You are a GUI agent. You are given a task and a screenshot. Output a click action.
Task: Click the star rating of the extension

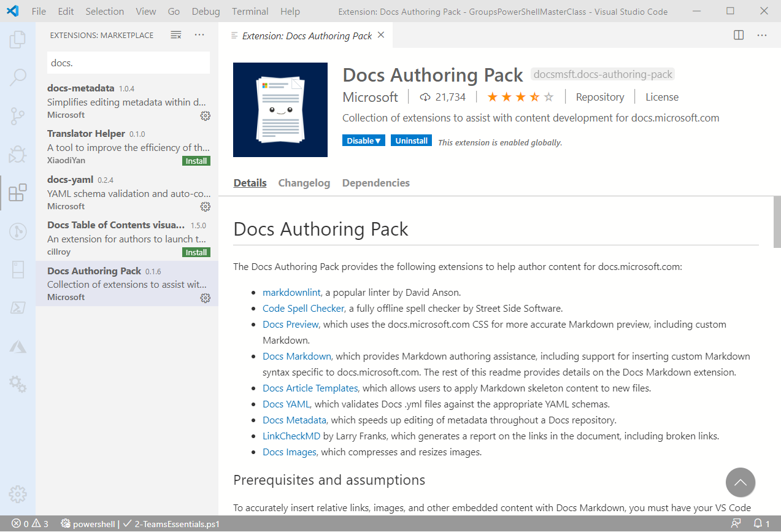pos(520,97)
